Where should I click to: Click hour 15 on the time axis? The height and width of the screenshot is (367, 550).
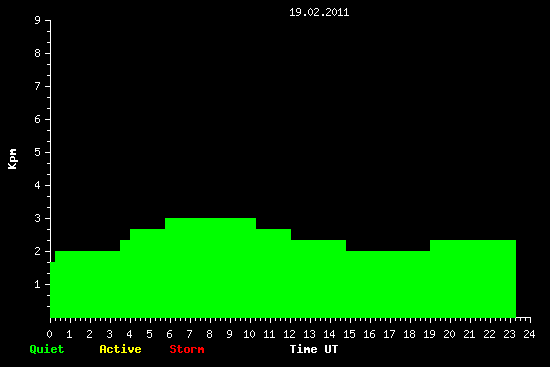[x=349, y=334]
